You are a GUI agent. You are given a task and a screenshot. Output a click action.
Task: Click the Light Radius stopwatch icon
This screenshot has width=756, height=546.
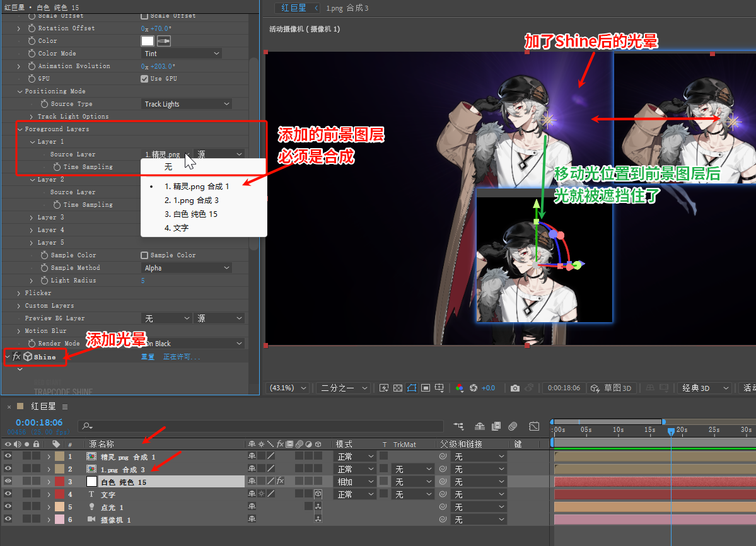click(x=44, y=281)
